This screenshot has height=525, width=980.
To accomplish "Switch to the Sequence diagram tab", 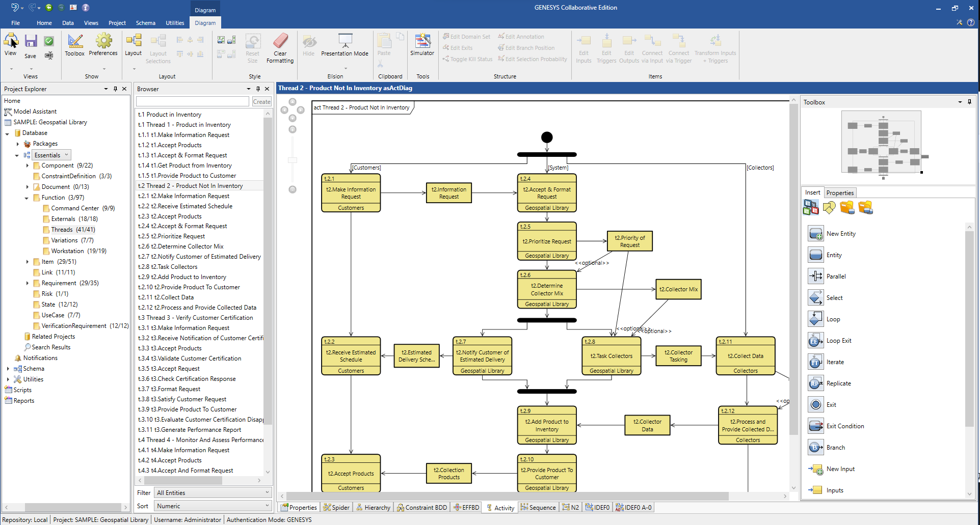I will [x=538, y=507].
